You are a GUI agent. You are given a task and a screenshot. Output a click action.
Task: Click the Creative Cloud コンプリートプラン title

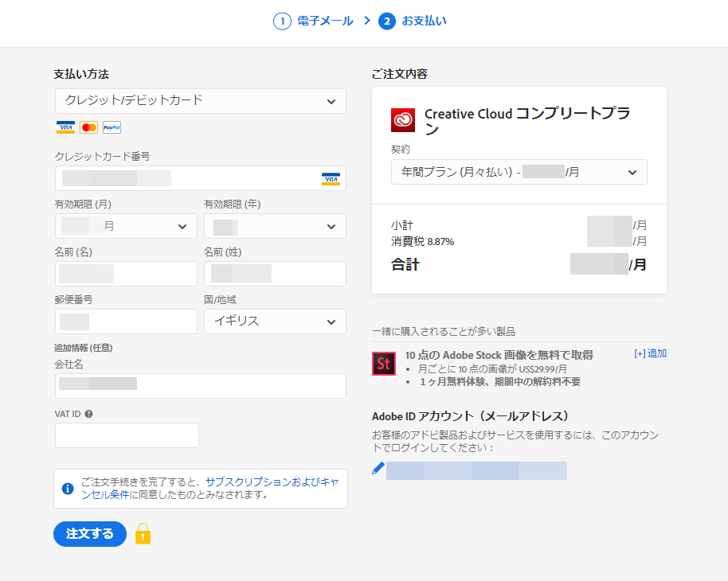(527, 121)
